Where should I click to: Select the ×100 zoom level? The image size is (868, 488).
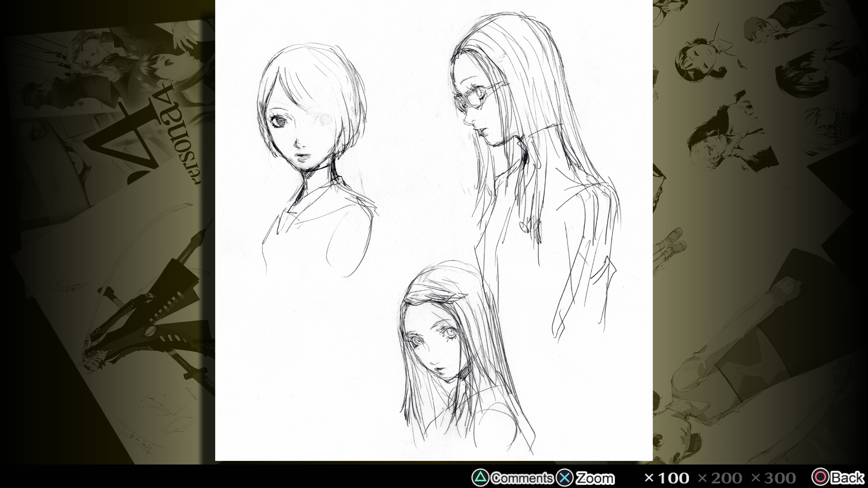click(x=667, y=478)
